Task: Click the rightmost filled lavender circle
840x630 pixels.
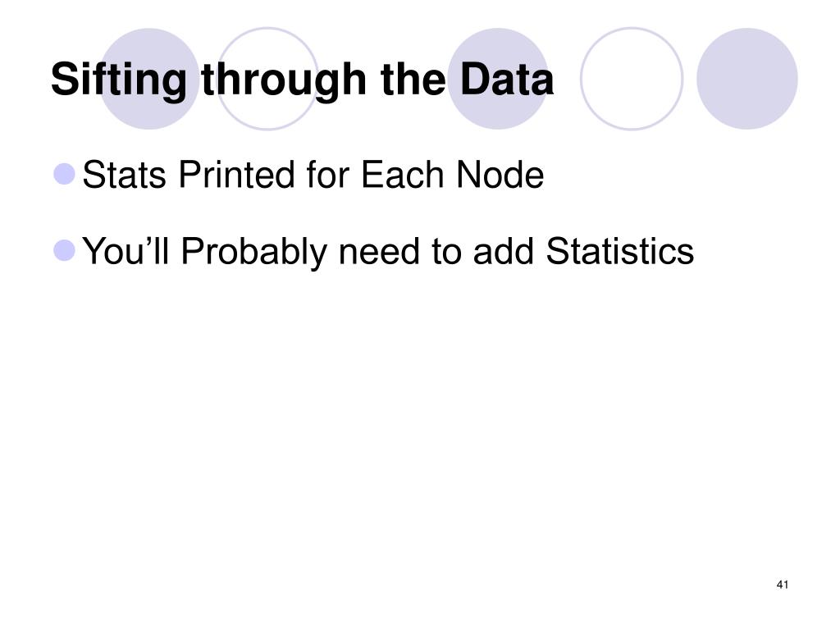Action: pyautogui.click(x=747, y=79)
